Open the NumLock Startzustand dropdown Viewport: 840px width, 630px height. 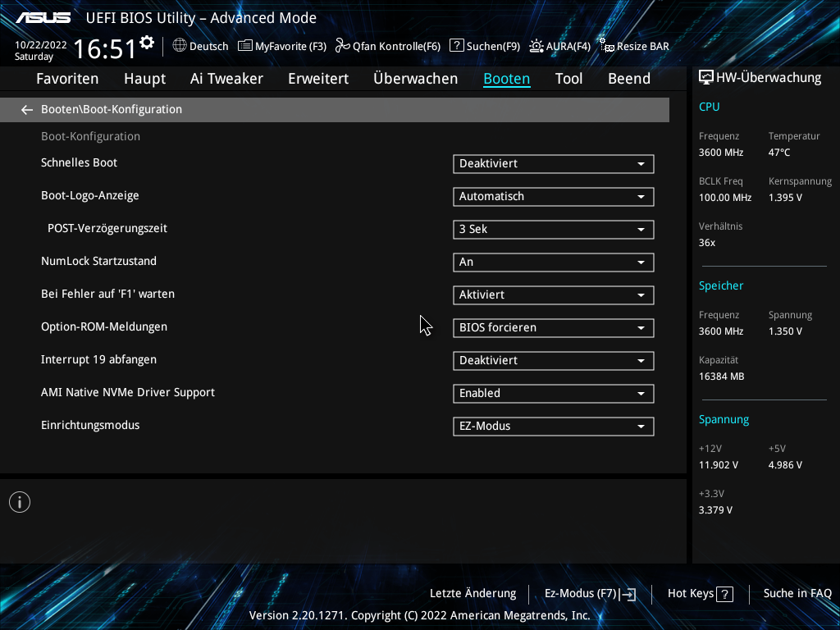click(x=554, y=262)
